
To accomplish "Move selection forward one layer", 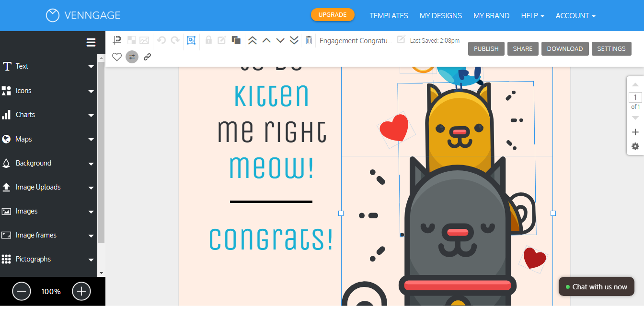I will [x=266, y=40].
